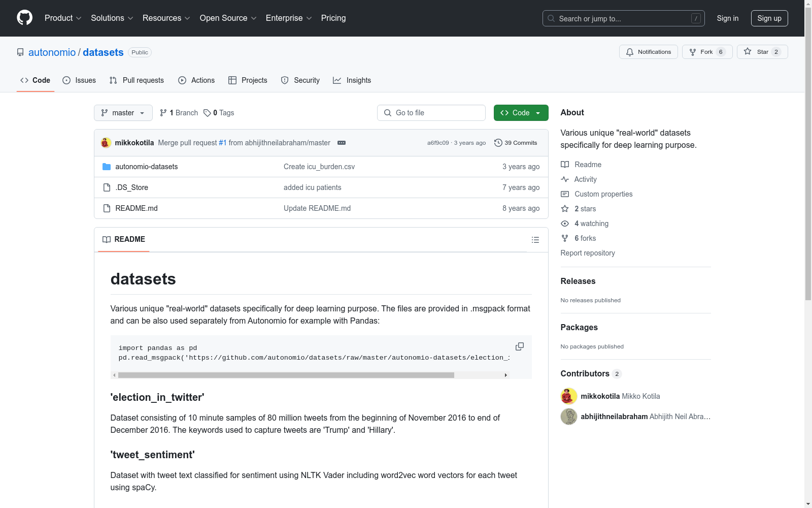Open the Projects tab
Screen dimensions: 812x508
[x=248, y=80]
